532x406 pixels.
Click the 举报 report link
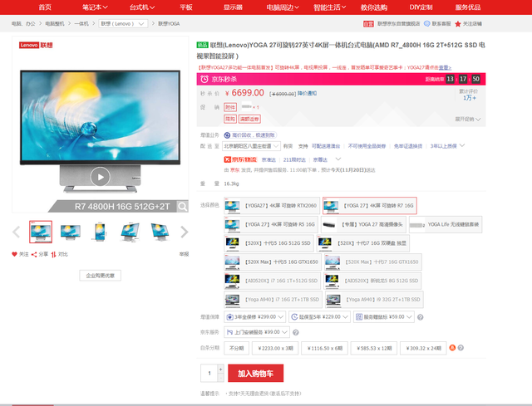pos(184,254)
